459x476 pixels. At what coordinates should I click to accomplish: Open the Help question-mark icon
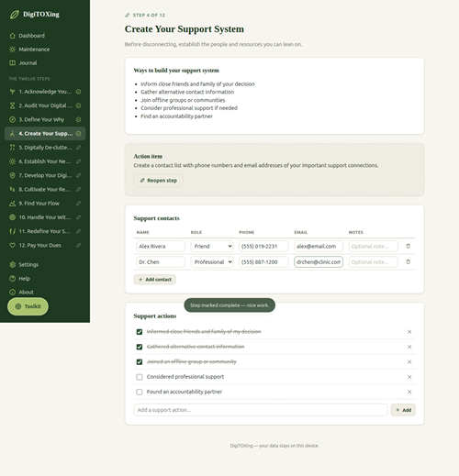point(12,279)
